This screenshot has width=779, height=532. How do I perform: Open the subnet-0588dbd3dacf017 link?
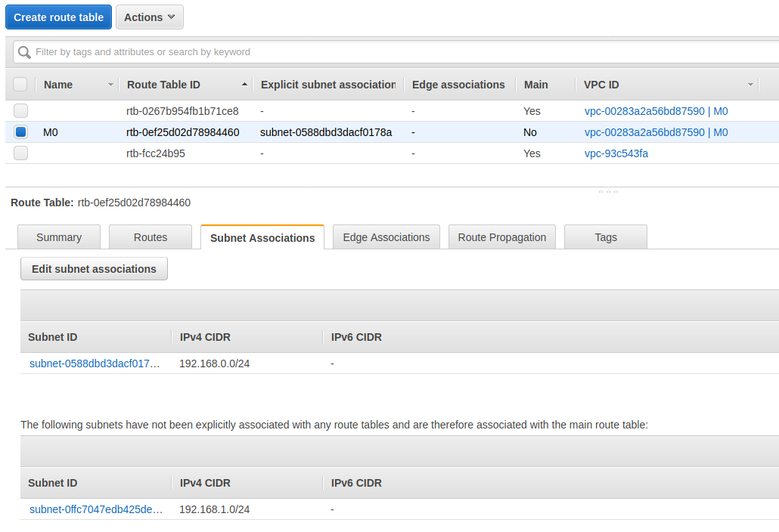click(x=95, y=363)
